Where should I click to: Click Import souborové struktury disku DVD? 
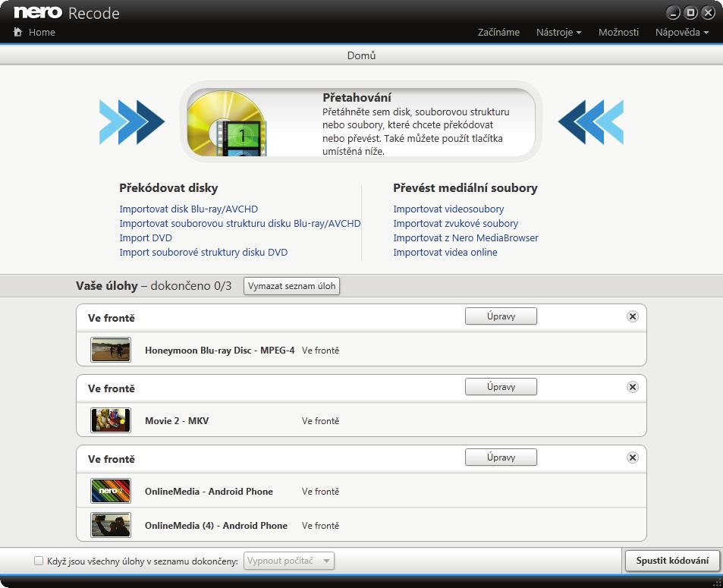[203, 252]
